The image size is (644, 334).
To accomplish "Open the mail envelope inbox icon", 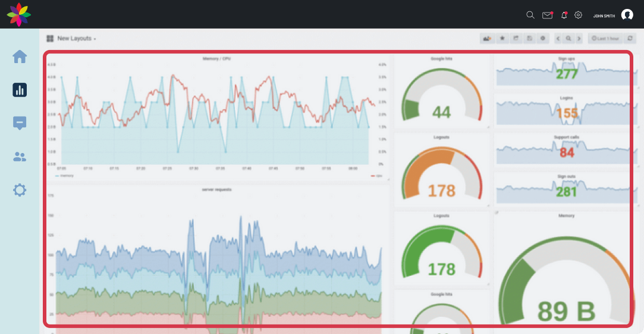I will (547, 15).
